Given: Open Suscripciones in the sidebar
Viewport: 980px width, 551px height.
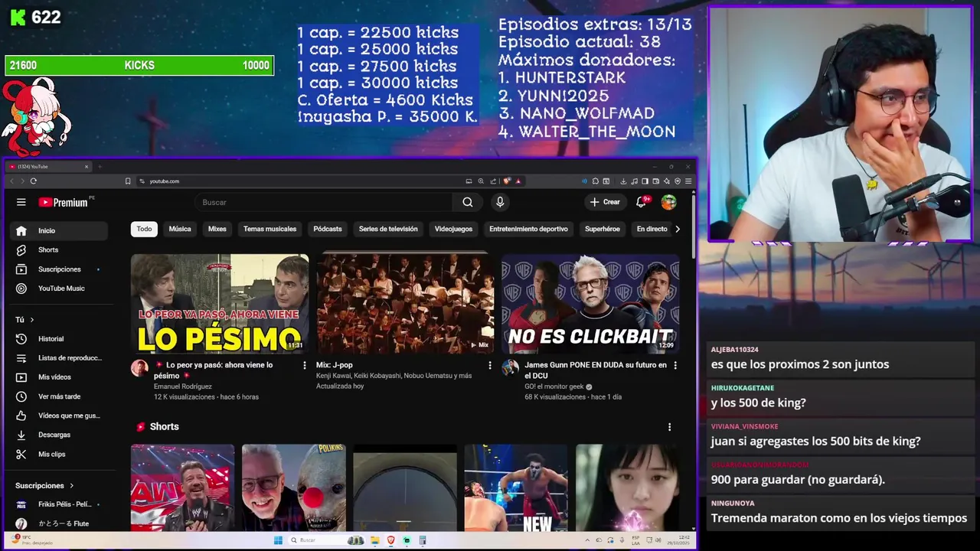Looking at the screenshot, I should pyautogui.click(x=59, y=269).
